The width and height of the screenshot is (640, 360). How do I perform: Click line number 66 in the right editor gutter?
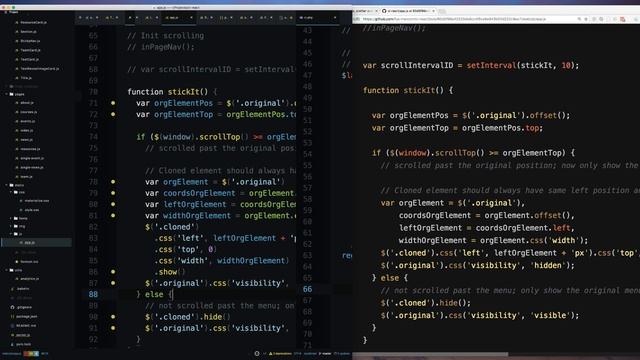(x=307, y=289)
